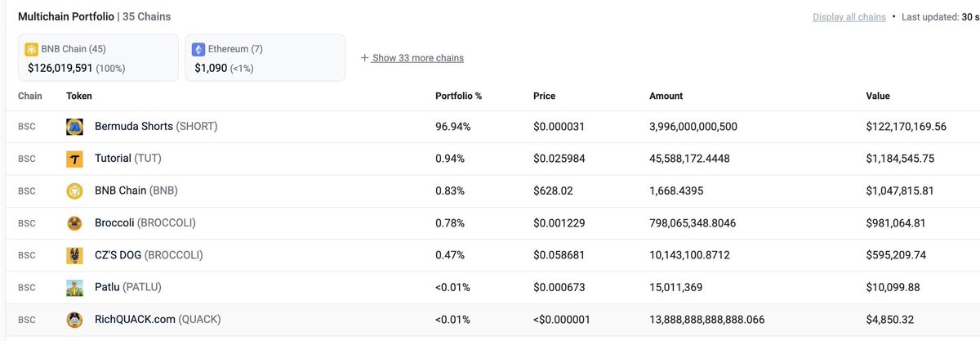The image size is (980, 341).
Task: Click the Patlu token icon
Action: (75, 287)
